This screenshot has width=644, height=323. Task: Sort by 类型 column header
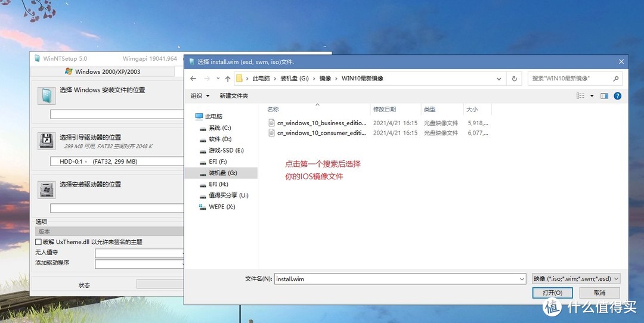coord(429,109)
